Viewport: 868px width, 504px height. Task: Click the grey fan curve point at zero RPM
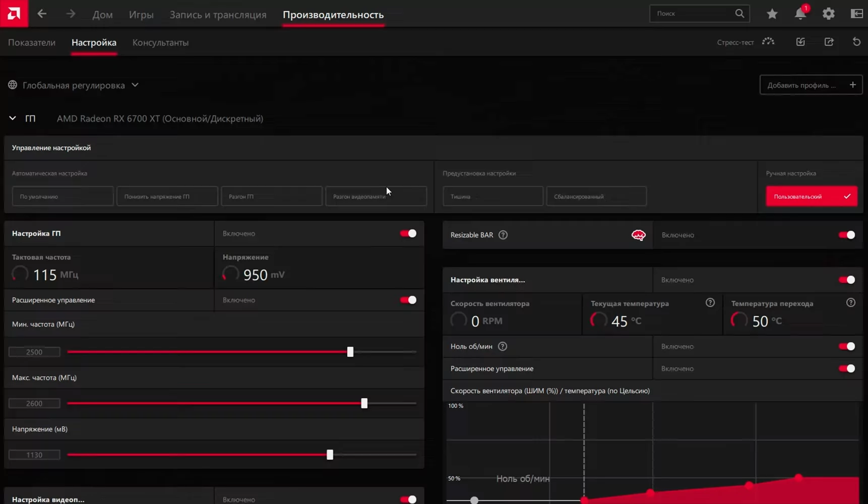tap(474, 500)
